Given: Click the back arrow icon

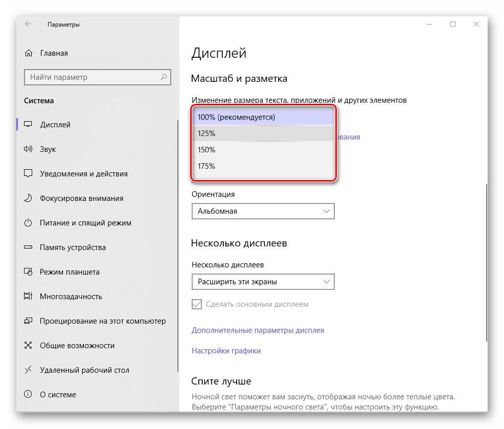Looking at the screenshot, I should (x=28, y=24).
